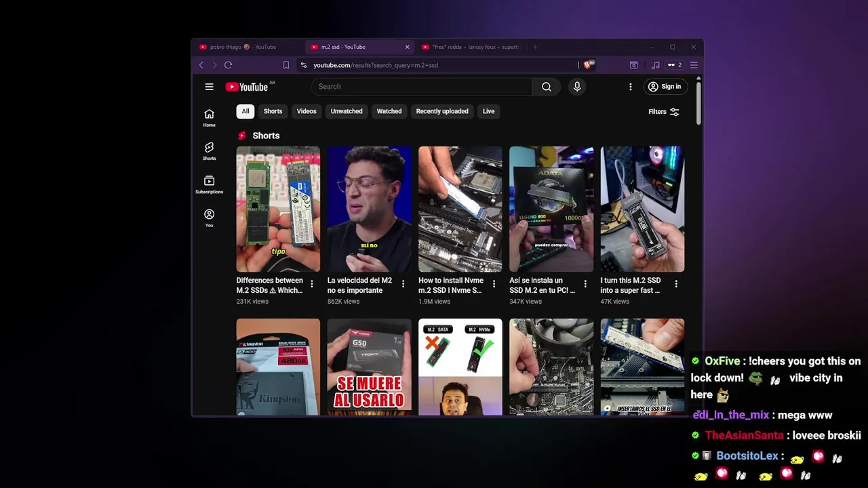
Task: Click the Sign in button
Action: click(664, 87)
